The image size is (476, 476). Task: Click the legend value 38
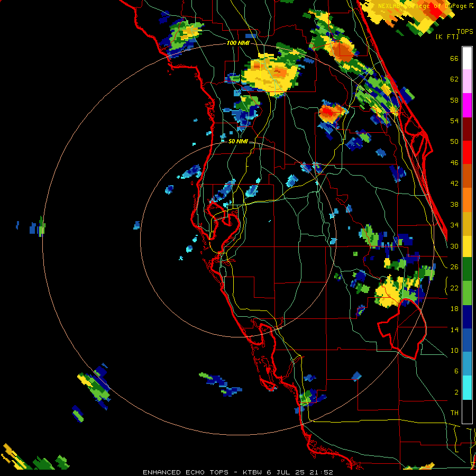pyautogui.click(x=454, y=204)
